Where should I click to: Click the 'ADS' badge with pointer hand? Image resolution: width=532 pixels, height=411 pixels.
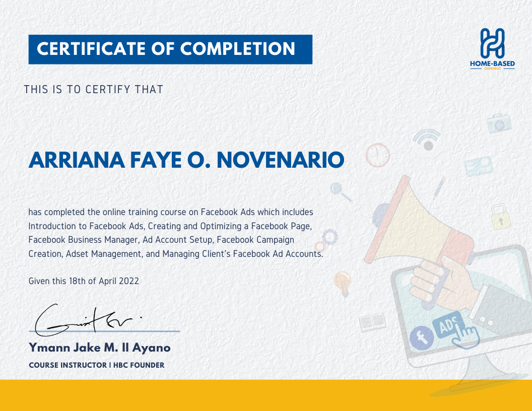pos(456,330)
